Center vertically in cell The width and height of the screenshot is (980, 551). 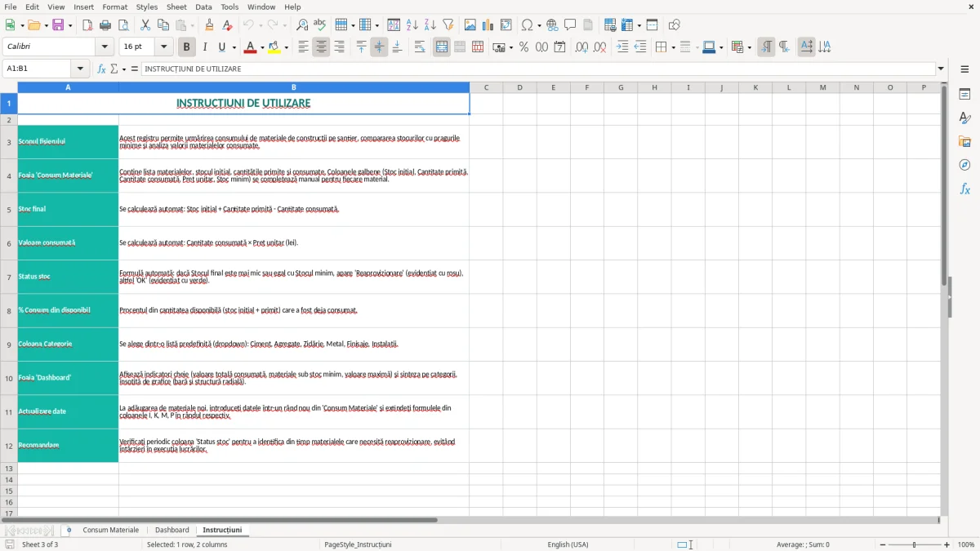[379, 47]
